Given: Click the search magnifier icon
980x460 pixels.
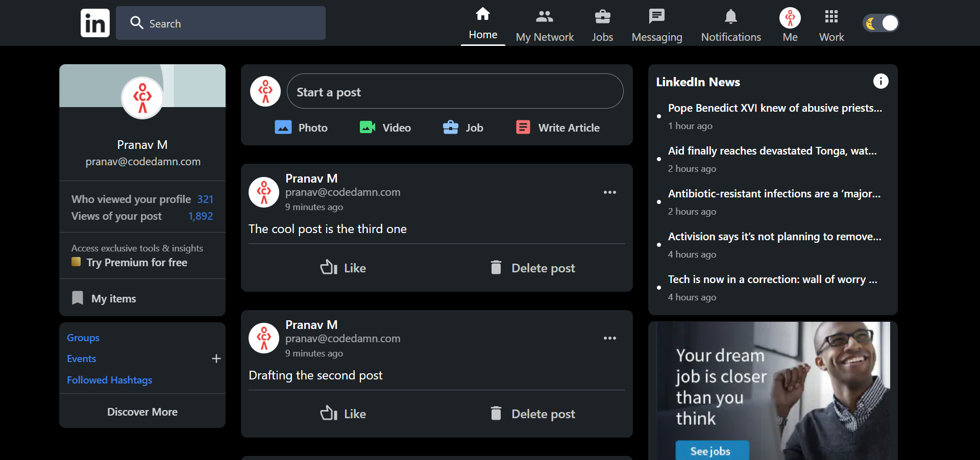Looking at the screenshot, I should pyautogui.click(x=136, y=22).
